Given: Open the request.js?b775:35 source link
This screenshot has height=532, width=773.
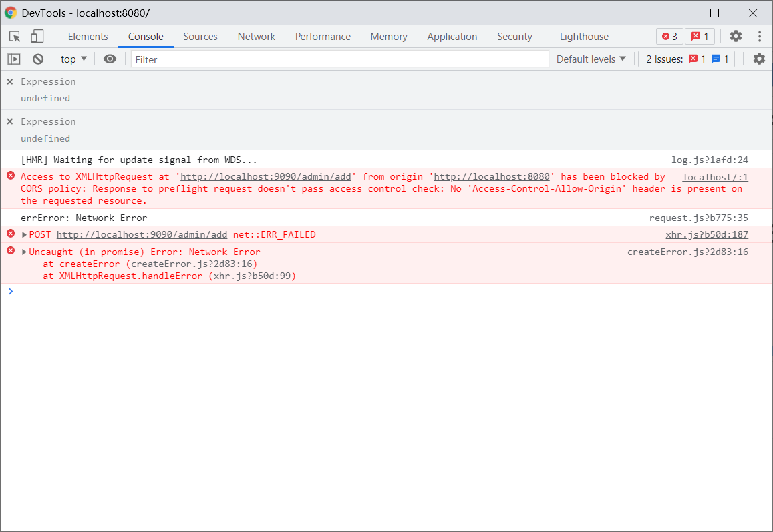Looking at the screenshot, I should (699, 218).
